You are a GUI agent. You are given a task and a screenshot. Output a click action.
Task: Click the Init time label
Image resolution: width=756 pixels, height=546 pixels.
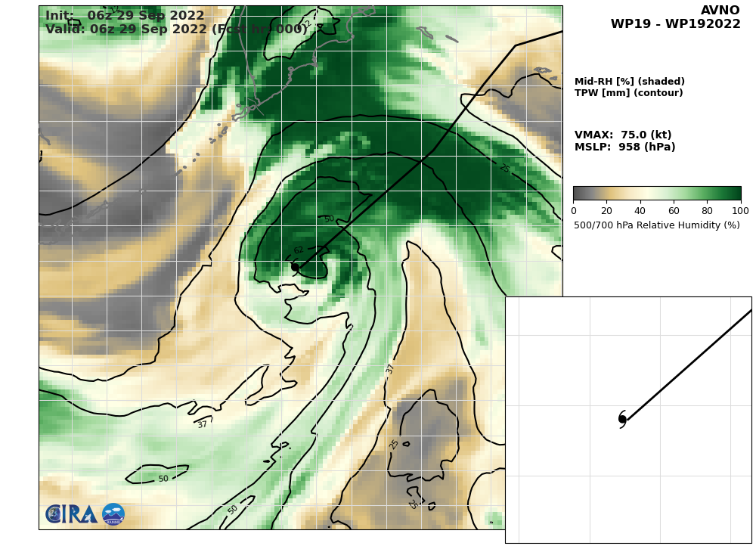(x=125, y=15)
